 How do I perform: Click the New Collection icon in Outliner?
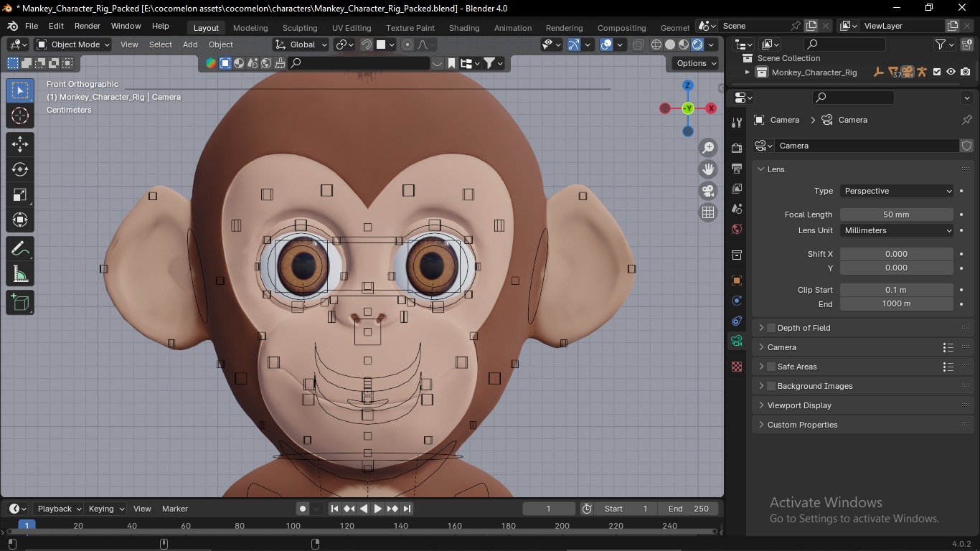(966, 44)
